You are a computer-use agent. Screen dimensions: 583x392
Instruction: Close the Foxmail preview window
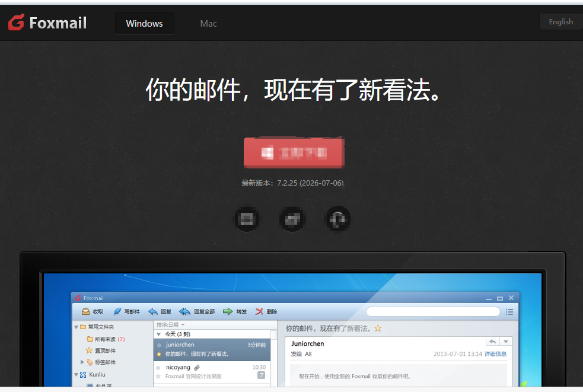(511, 298)
